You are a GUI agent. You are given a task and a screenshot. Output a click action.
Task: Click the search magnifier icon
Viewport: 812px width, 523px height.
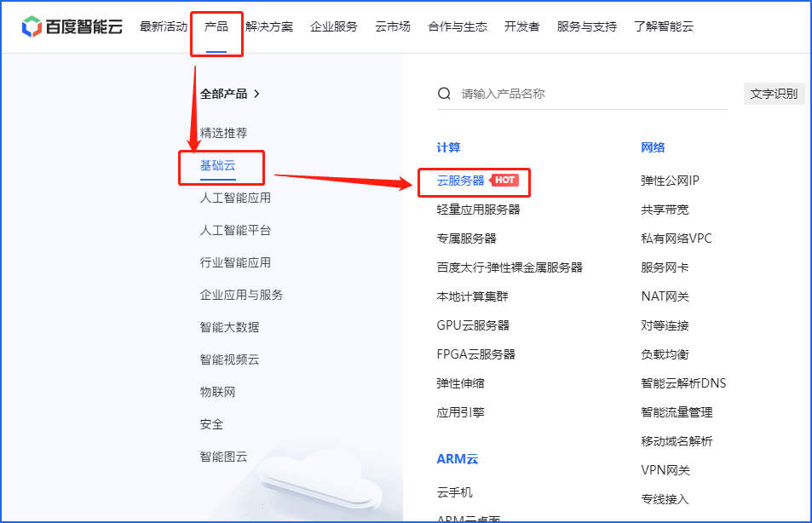click(x=444, y=94)
